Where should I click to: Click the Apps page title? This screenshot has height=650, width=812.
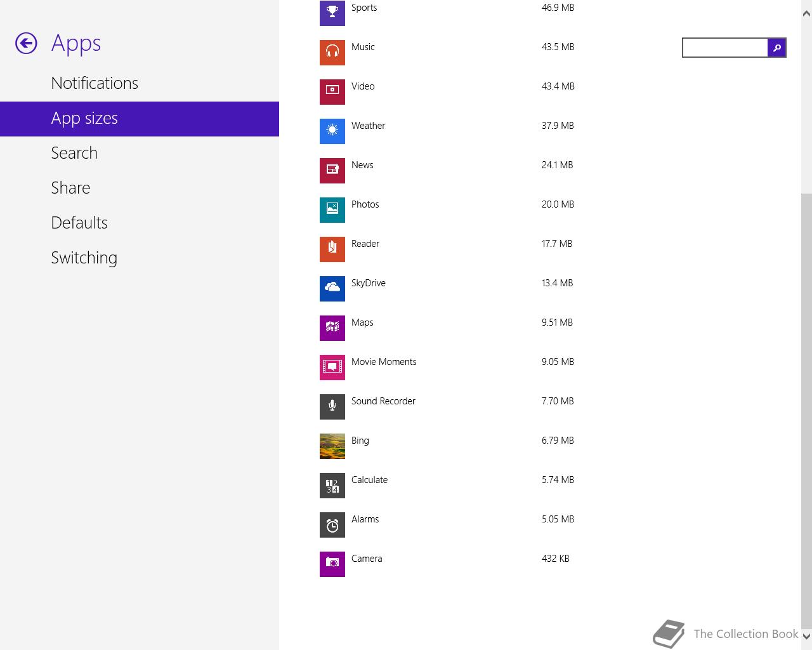tap(76, 44)
